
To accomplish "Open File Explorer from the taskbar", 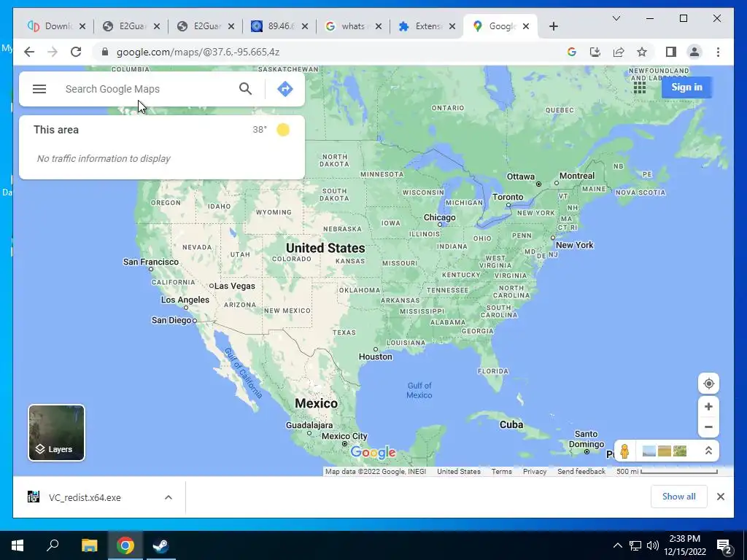I will (89, 545).
